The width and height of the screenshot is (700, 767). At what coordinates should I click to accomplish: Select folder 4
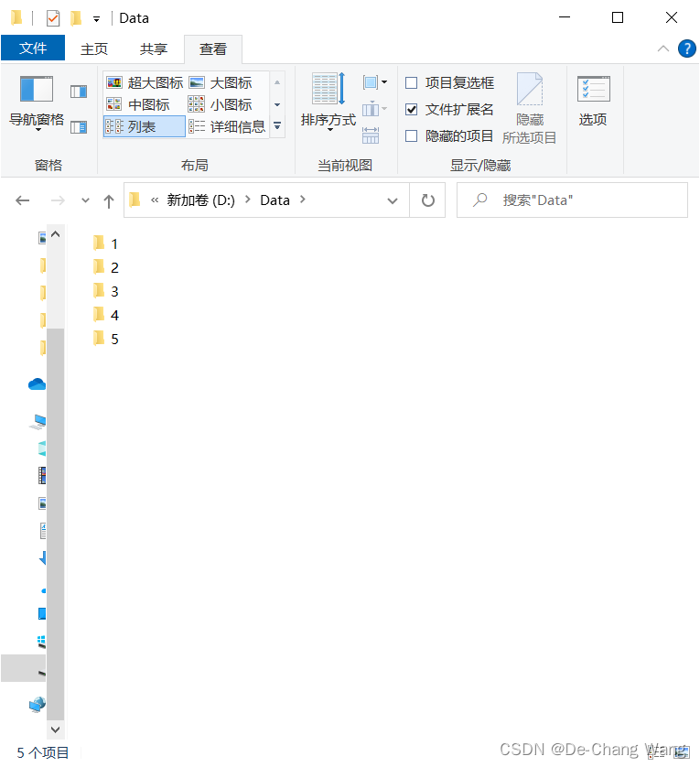tap(107, 315)
